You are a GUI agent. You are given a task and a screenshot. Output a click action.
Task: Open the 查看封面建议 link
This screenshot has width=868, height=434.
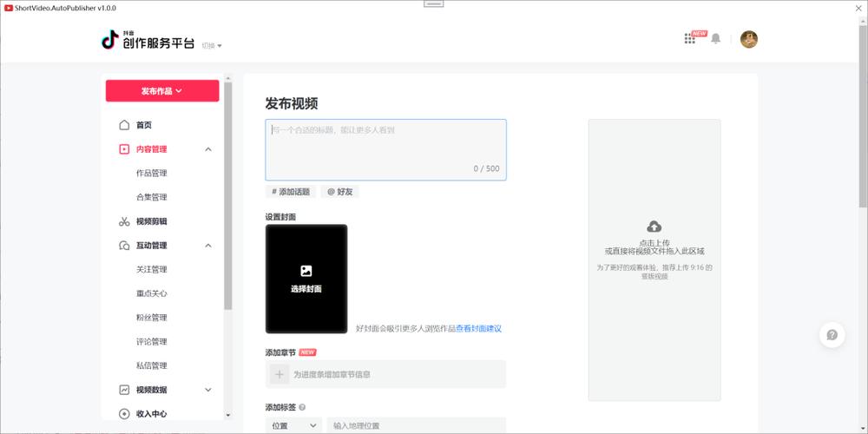point(479,328)
